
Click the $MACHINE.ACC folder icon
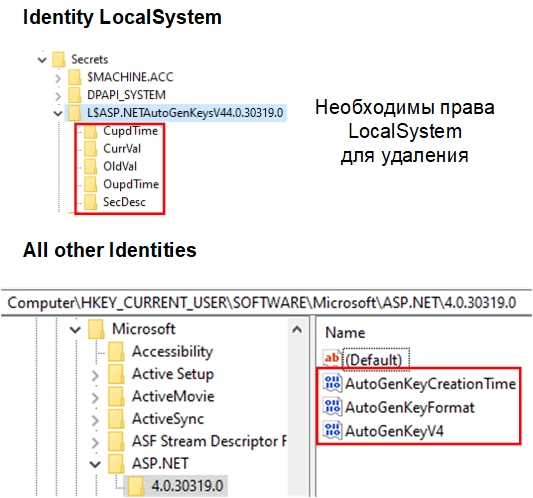74,77
